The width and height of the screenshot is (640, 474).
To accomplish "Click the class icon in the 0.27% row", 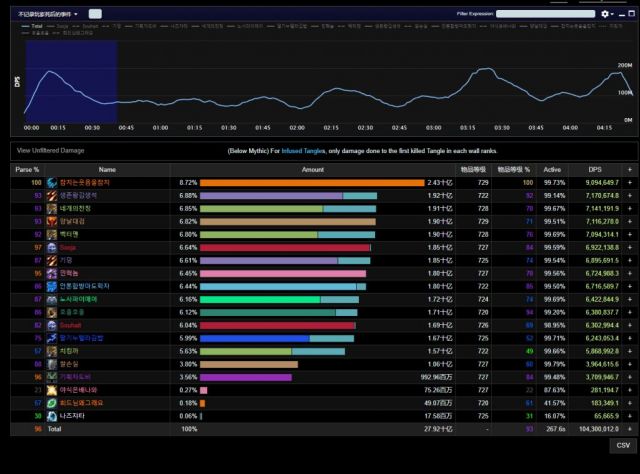I will 54,389.
